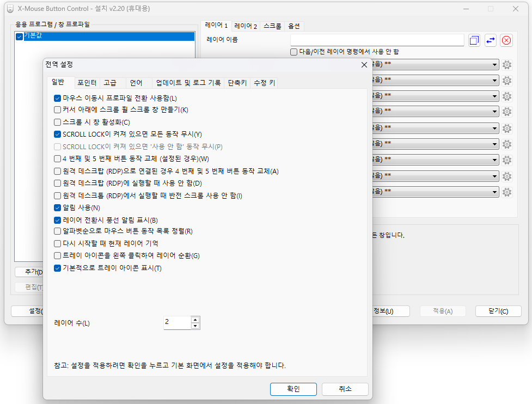Expand the third button action dropdown
532x404 pixels.
[494, 96]
